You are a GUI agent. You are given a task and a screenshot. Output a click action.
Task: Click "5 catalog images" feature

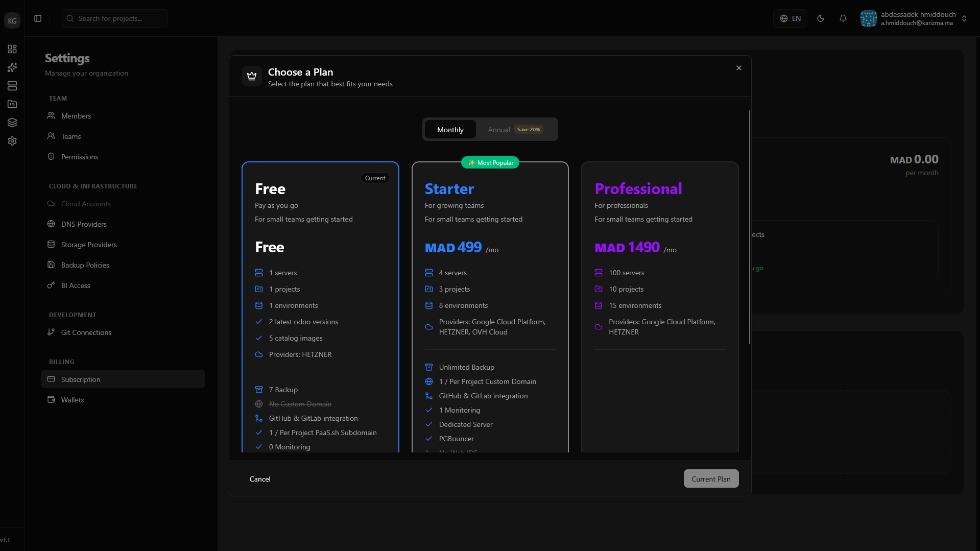(296, 338)
